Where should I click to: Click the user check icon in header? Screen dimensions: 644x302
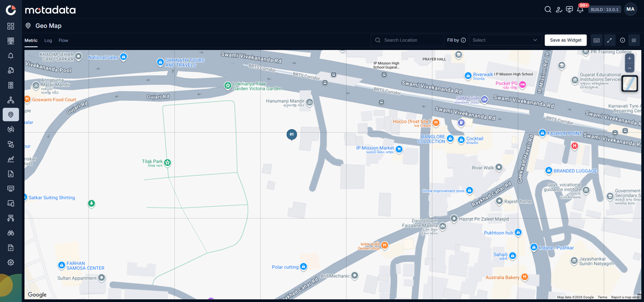[559, 9]
